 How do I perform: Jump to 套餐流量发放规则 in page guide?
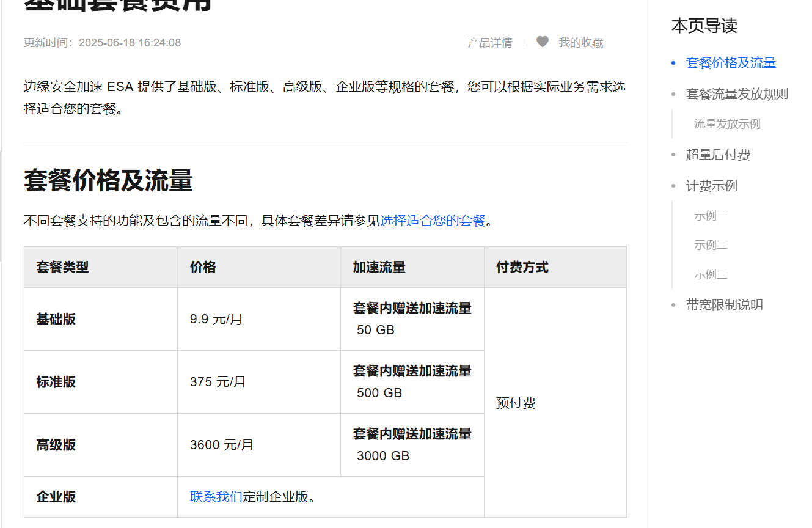tap(737, 94)
